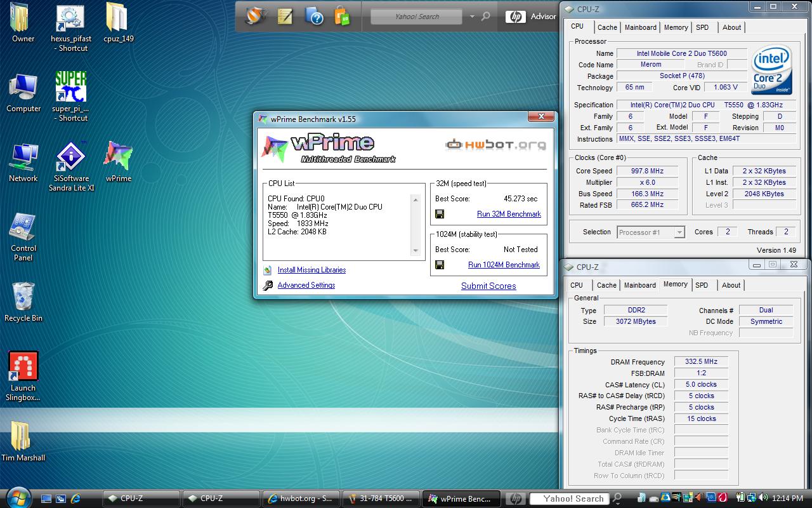Switch to hwbot.org taskbar button
The width and height of the screenshot is (812, 508).
coord(301,498)
